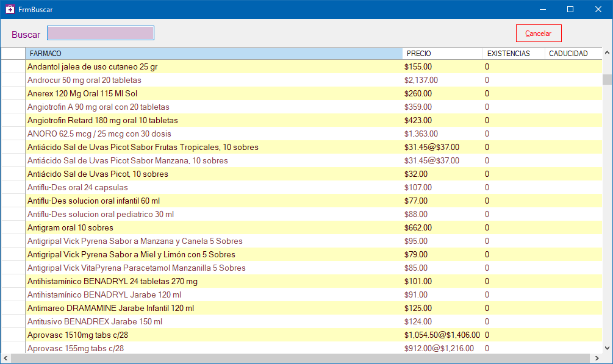Click price cell $91.00
The width and height of the screenshot is (613, 364).
(443, 294)
